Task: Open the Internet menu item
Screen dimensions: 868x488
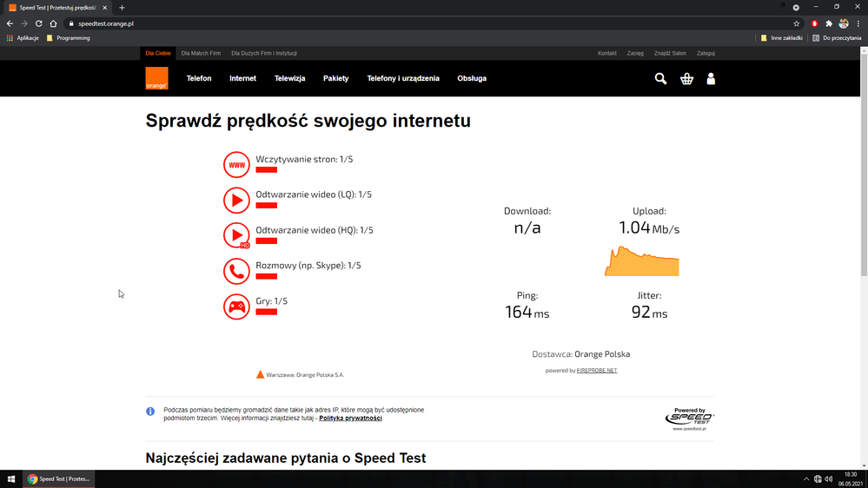Action: 242,78
